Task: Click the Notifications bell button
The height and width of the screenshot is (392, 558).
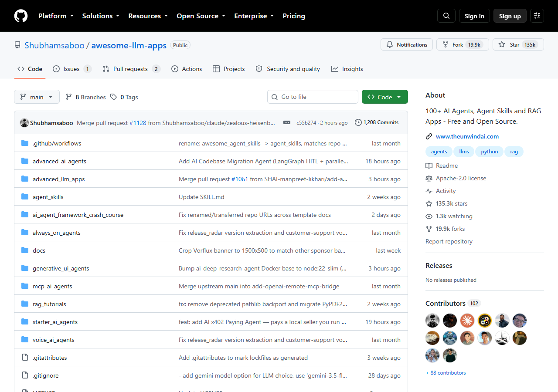Action: point(407,44)
